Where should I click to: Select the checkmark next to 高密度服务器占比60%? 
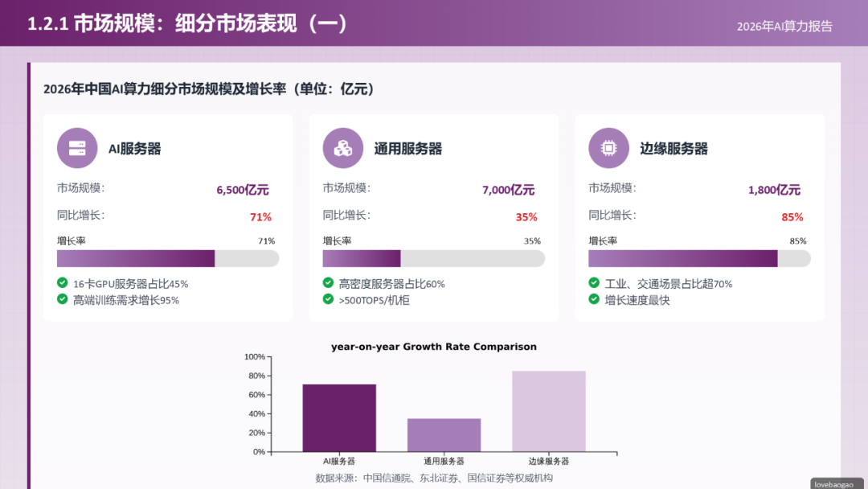(328, 283)
